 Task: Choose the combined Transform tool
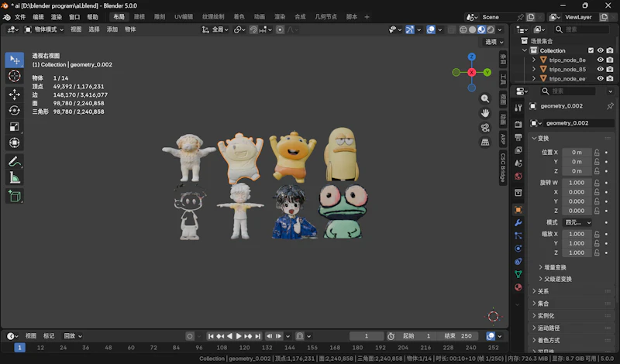(15, 143)
